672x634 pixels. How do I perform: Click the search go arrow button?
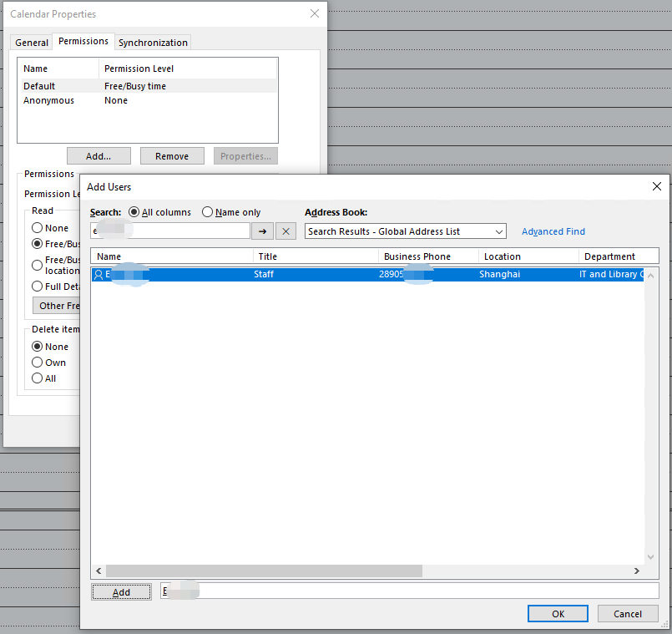tap(262, 231)
